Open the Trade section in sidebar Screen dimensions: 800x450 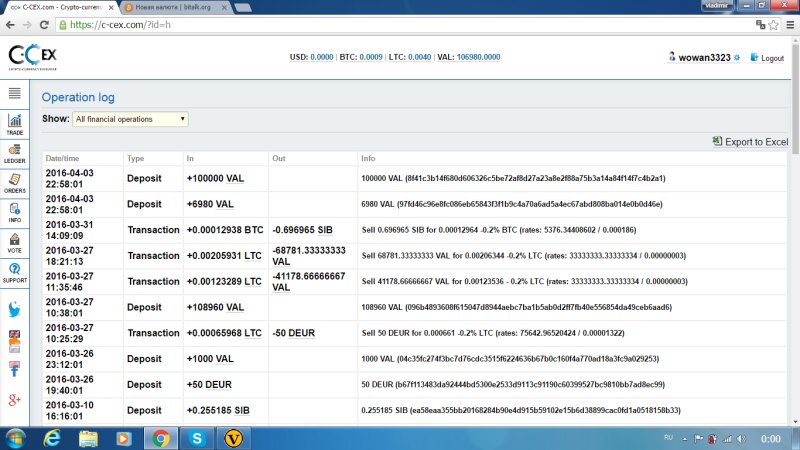tap(15, 123)
